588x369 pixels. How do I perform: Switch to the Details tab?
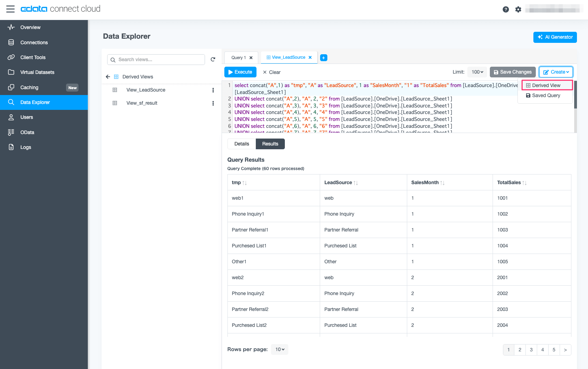click(241, 144)
